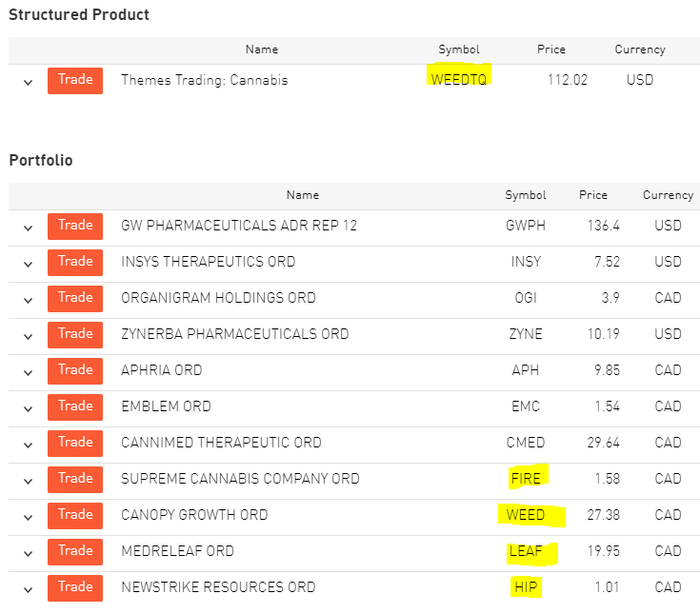Click the Portfolio Currency column header
Viewport: 700px width, 614px height.
668,195
